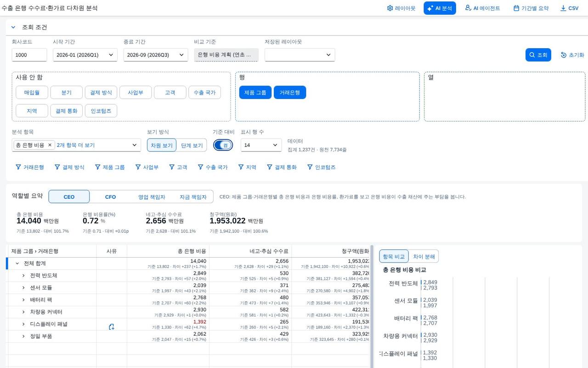Remove the 총 은행 비용 tag
Screen dimensions: 588x368
click(50, 145)
